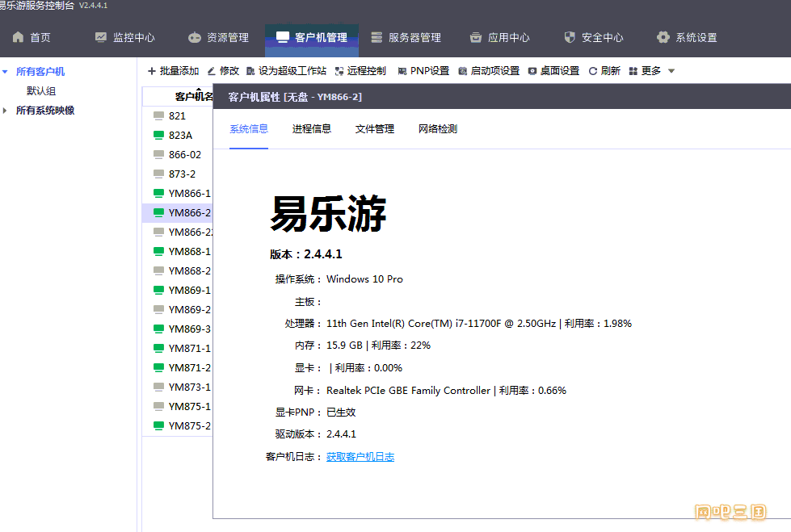The height and width of the screenshot is (532, 791).
Task: Select the grey icon for YM868-2
Action: (x=158, y=270)
